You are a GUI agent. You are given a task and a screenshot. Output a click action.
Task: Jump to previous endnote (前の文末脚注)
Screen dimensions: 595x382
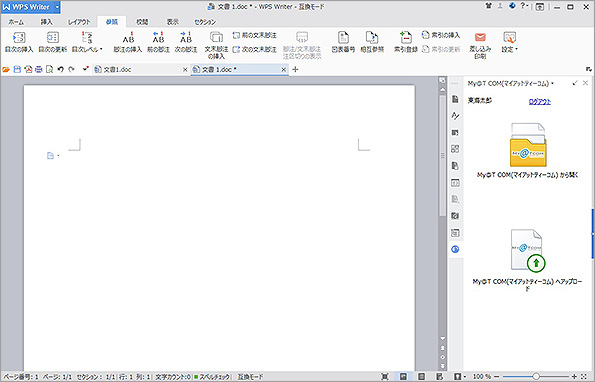[255, 35]
